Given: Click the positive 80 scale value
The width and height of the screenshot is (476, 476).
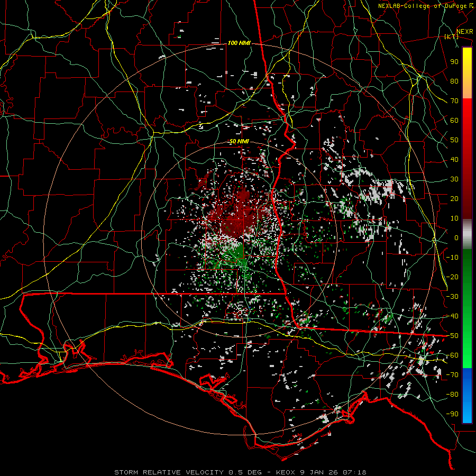Looking at the screenshot, I should click(x=454, y=81).
